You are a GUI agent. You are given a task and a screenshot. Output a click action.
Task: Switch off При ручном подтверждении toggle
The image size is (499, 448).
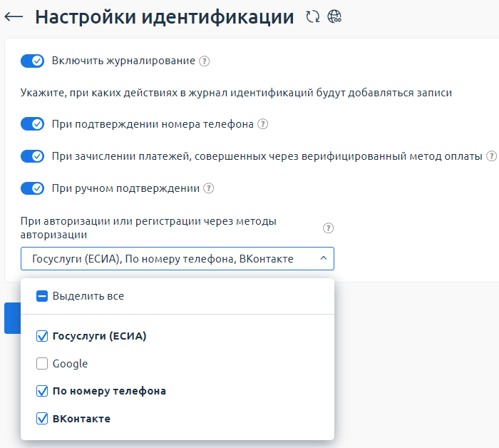[x=33, y=188]
